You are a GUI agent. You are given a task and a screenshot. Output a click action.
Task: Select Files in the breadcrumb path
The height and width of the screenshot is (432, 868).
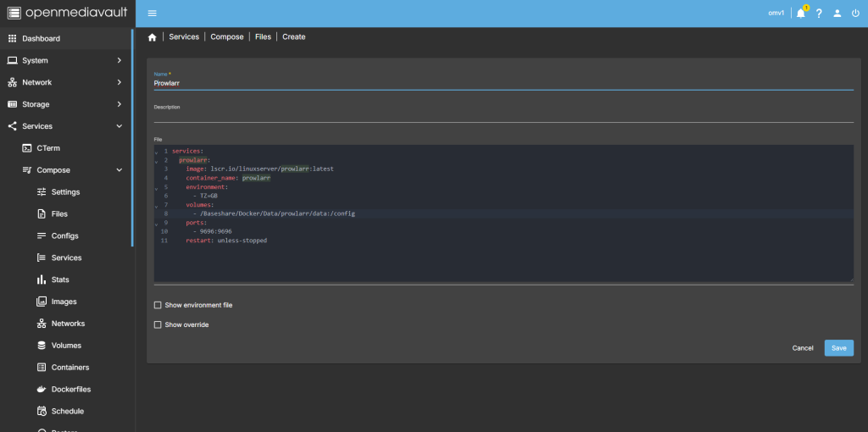click(x=263, y=37)
